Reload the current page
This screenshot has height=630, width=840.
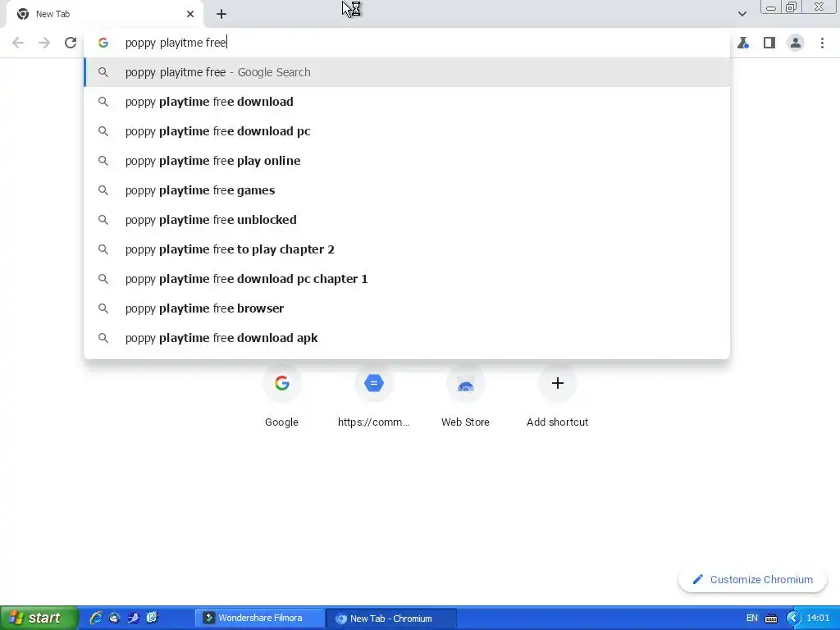pos(71,43)
